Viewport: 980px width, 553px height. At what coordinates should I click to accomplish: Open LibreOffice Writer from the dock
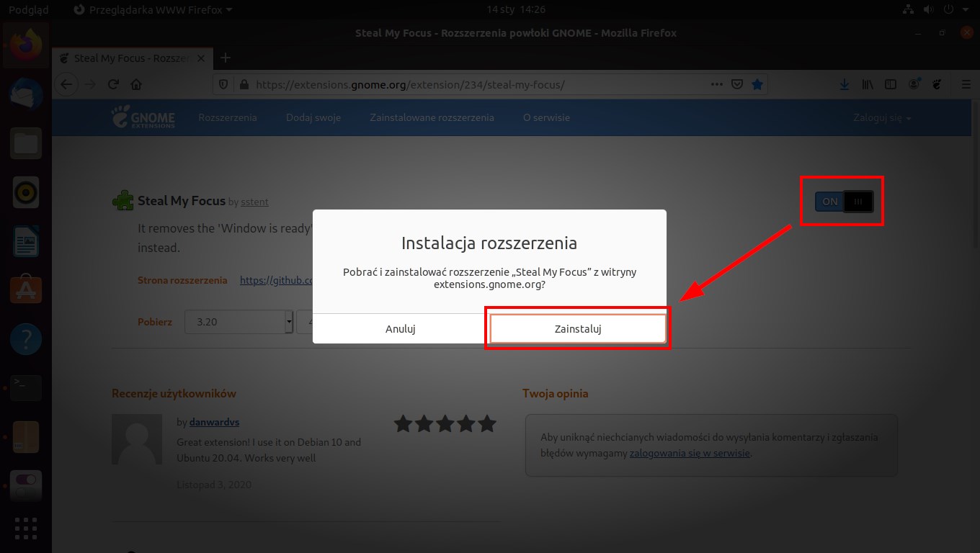[x=26, y=241]
